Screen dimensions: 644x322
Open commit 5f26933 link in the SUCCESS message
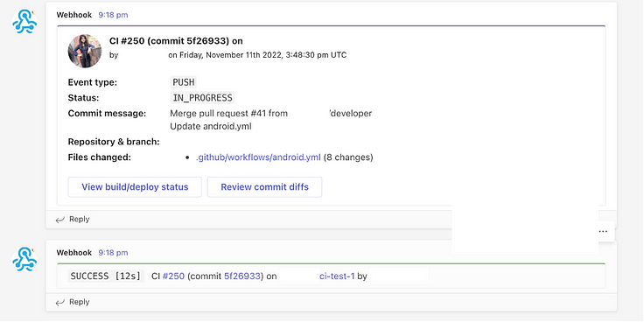tap(242, 276)
